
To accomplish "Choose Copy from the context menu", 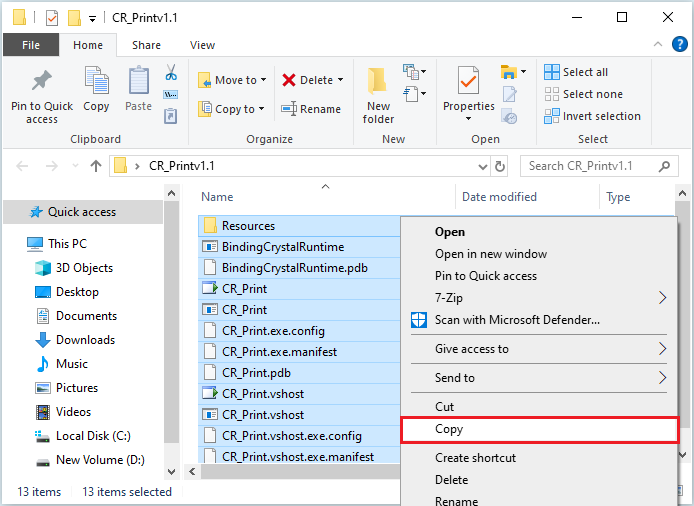I will pyautogui.click(x=449, y=429).
